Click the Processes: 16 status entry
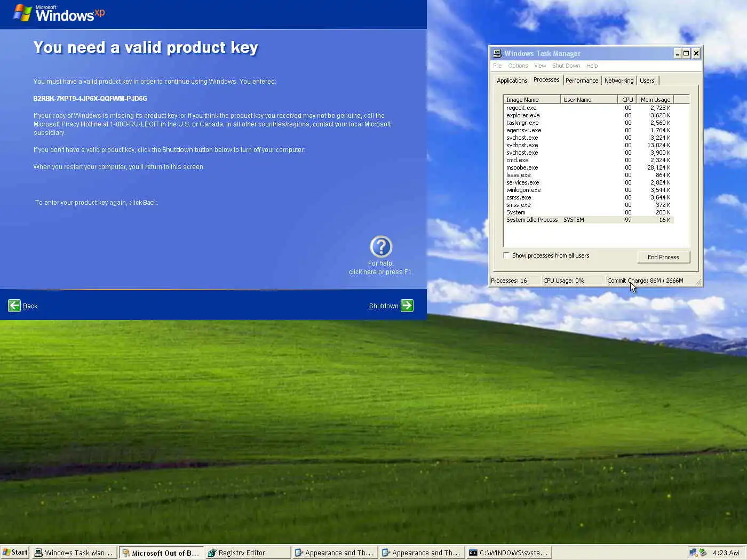The width and height of the screenshot is (747, 560). [x=515, y=281]
